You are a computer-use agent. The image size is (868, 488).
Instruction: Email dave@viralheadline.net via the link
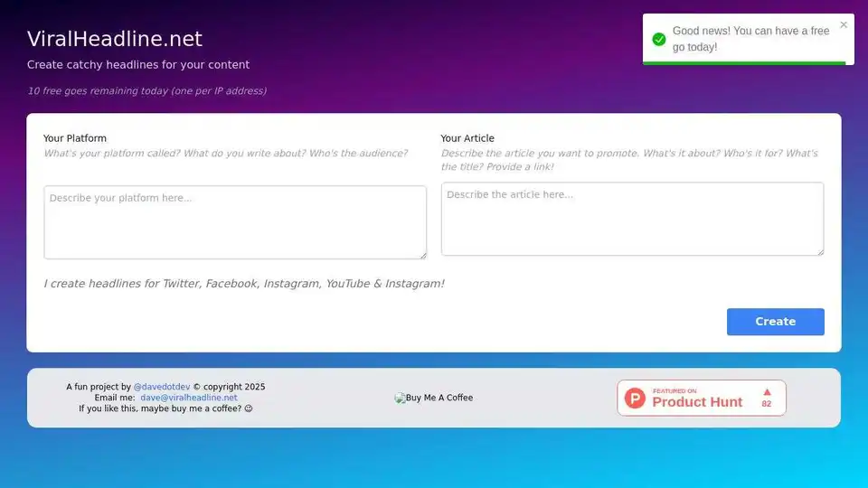188,398
